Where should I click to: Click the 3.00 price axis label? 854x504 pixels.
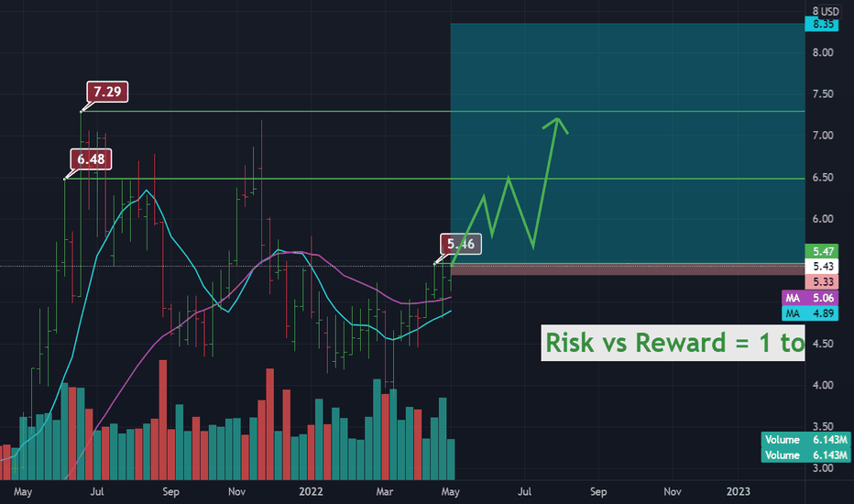pos(823,468)
